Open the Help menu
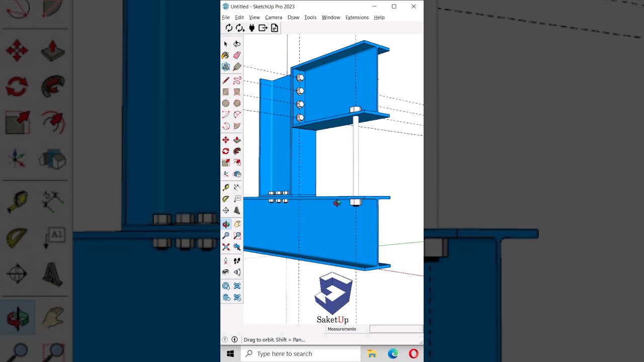 379,17
